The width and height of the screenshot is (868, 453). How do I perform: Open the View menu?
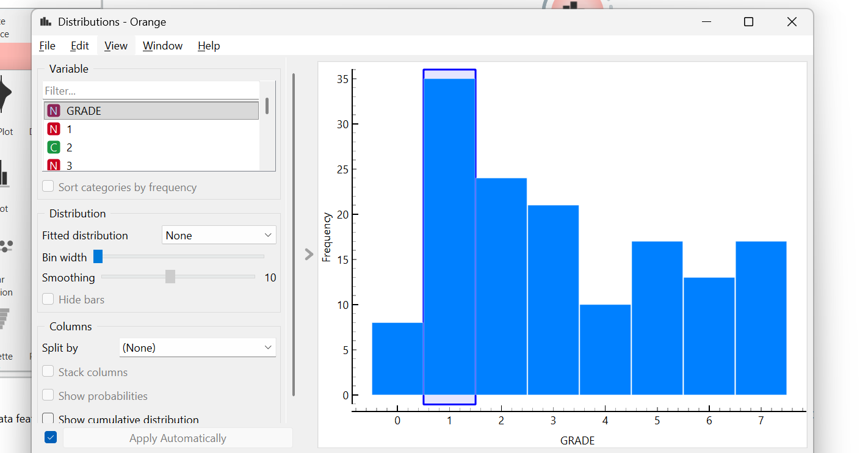[116, 46]
